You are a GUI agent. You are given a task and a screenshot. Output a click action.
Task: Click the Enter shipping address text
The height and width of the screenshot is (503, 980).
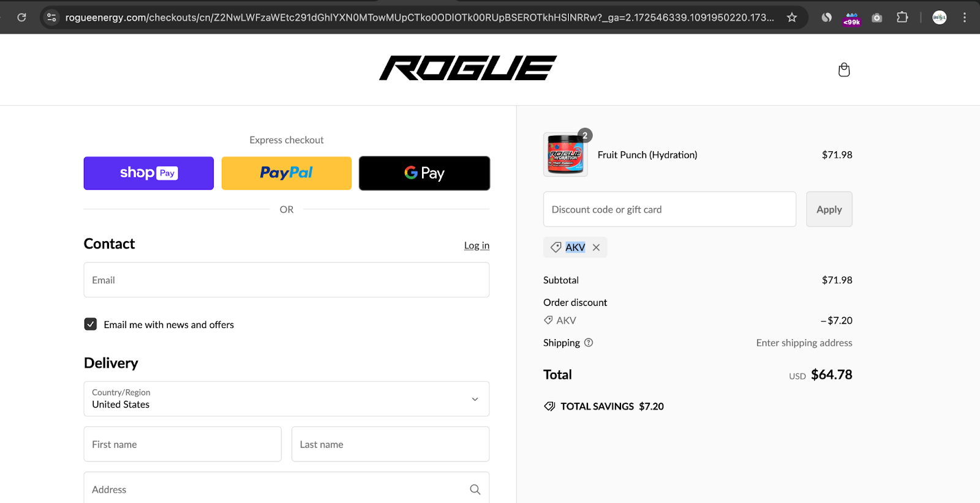[x=804, y=343]
